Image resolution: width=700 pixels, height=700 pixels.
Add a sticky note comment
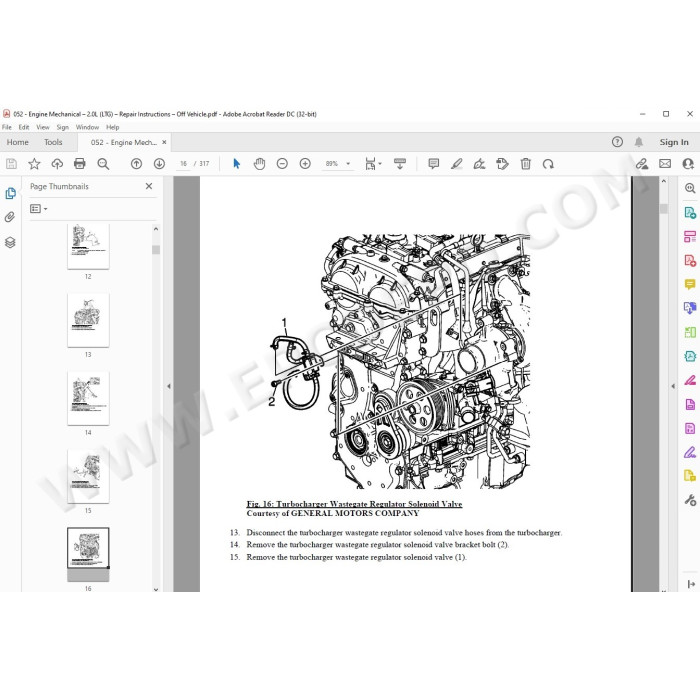click(x=433, y=164)
